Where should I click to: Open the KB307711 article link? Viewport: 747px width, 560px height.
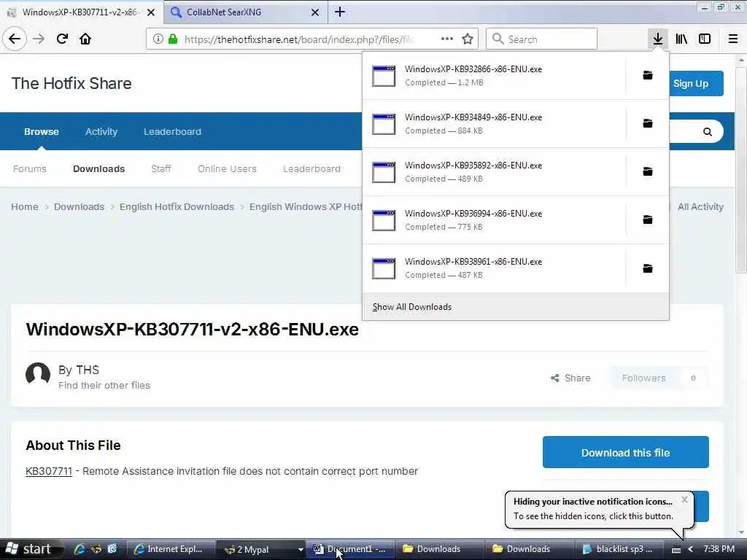click(49, 471)
